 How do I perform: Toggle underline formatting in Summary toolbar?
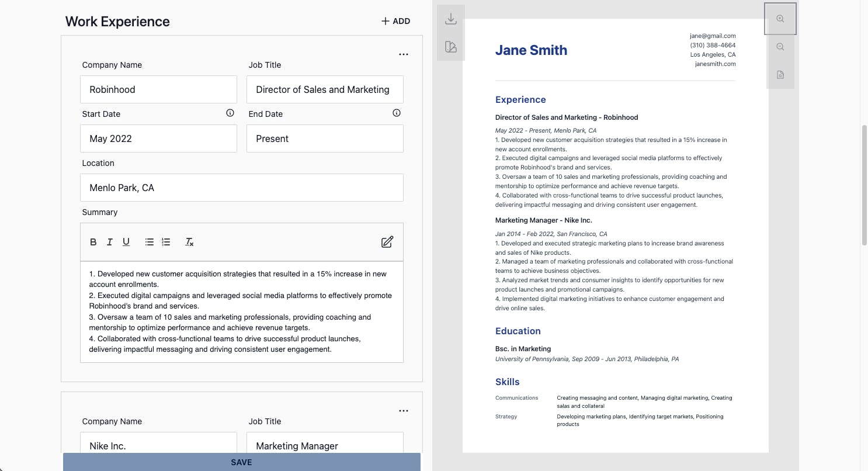[126, 242]
